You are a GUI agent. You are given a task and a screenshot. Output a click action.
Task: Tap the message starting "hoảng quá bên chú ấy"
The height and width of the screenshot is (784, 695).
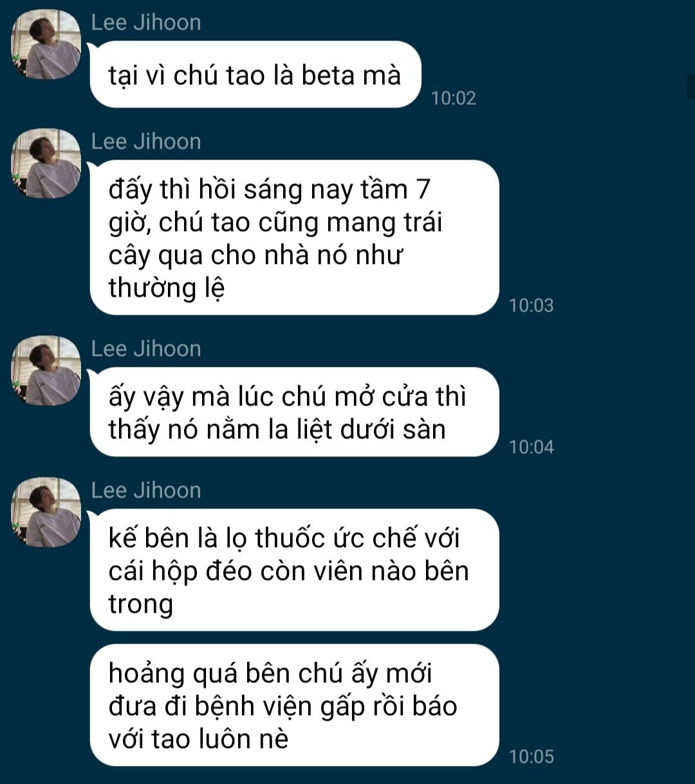point(294,705)
